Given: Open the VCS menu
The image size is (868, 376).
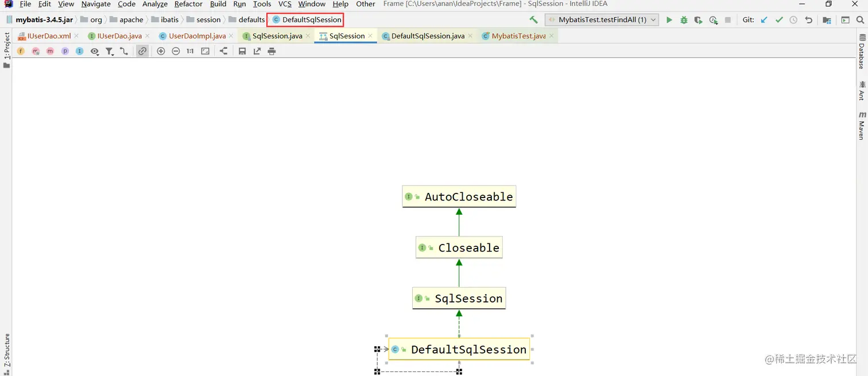Looking at the screenshot, I should [285, 4].
